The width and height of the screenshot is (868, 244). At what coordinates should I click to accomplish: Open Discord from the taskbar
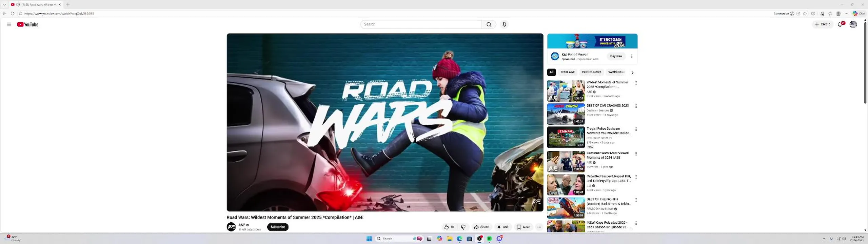pyautogui.click(x=499, y=239)
